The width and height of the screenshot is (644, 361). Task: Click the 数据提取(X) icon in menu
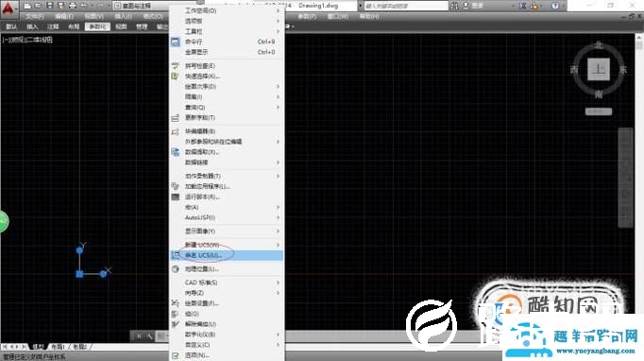click(x=176, y=152)
